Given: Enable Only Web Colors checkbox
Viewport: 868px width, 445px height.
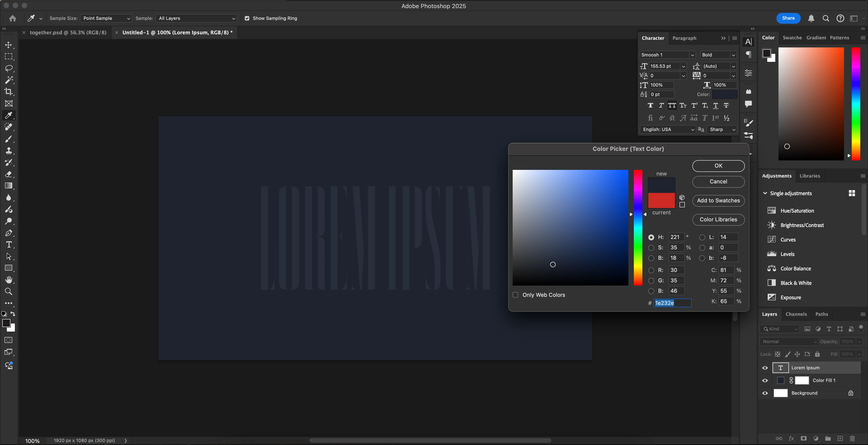Looking at the screenshot, I should coord(516,295).
